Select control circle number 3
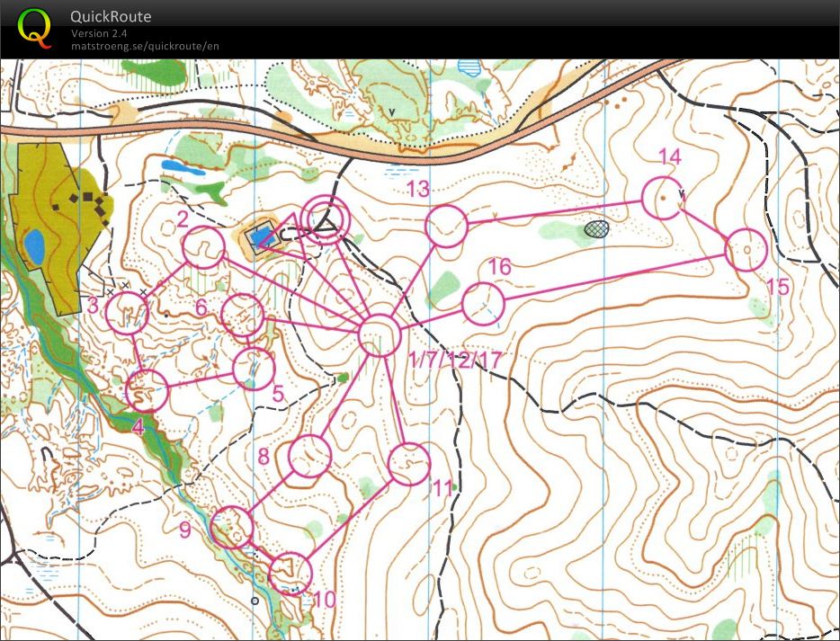Viewport: 840px width, 641px height. click(128, 315)
